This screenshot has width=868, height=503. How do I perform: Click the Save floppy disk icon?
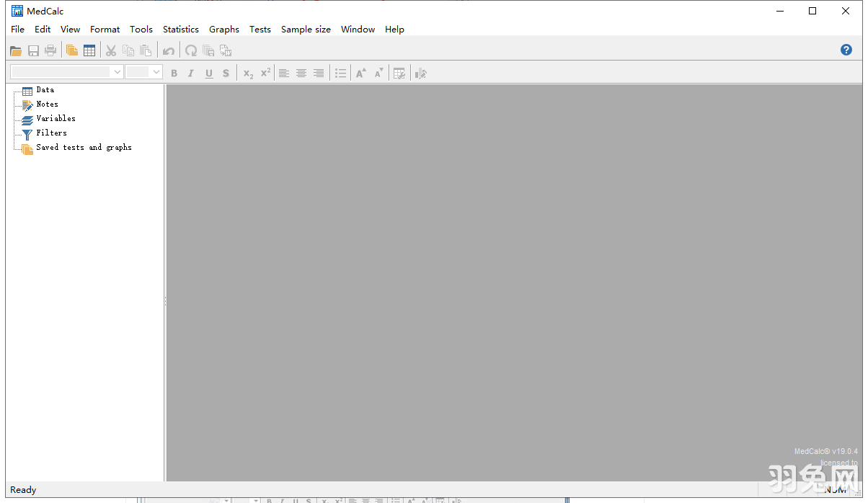(x=33, y=50)
